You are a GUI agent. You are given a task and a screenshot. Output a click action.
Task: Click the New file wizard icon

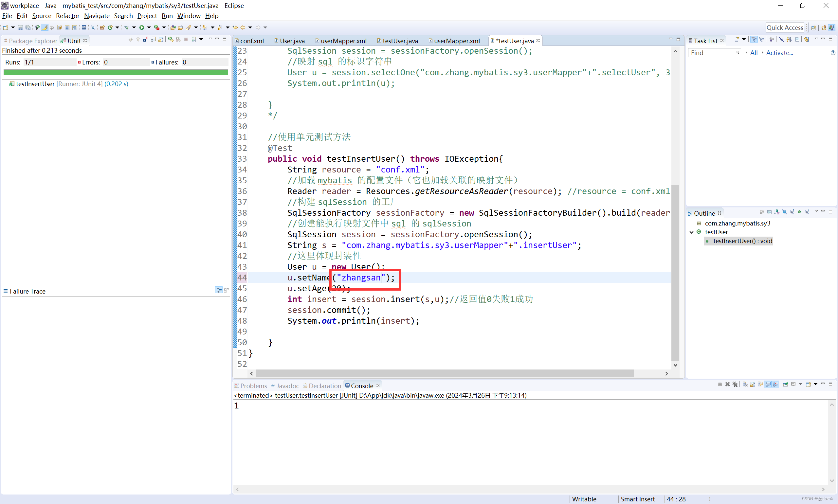6,27
